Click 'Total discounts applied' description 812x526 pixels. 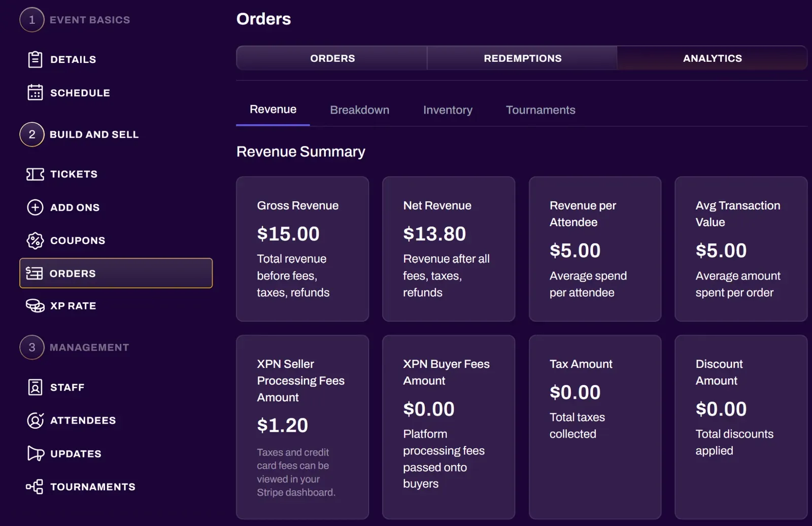point(734,442)
